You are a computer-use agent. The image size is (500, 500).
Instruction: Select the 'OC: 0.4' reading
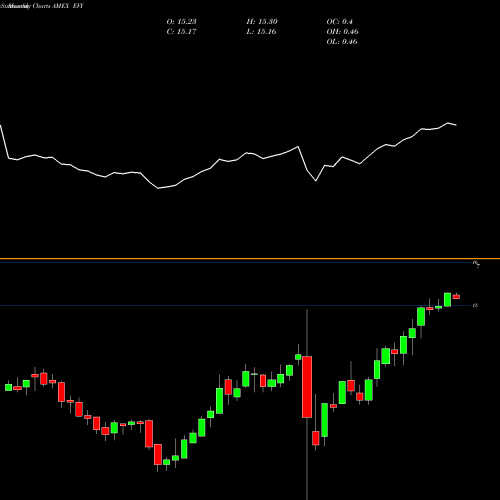[x=339, y=22]
